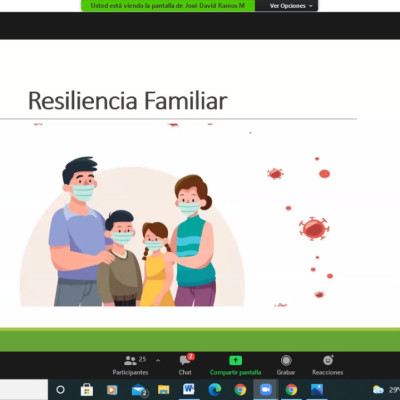Open File Explorer from the taskbar

[x=163, y=390]
